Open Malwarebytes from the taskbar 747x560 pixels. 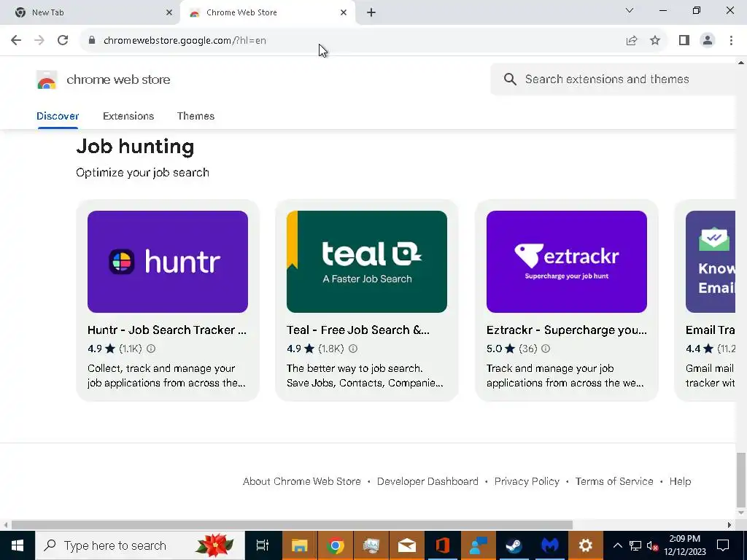pyautogui.click(x=550, y=545)
